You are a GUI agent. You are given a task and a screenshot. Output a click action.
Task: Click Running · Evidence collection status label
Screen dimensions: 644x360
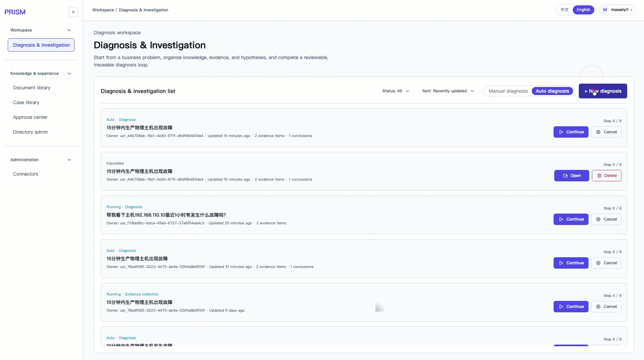coord(132,294)
